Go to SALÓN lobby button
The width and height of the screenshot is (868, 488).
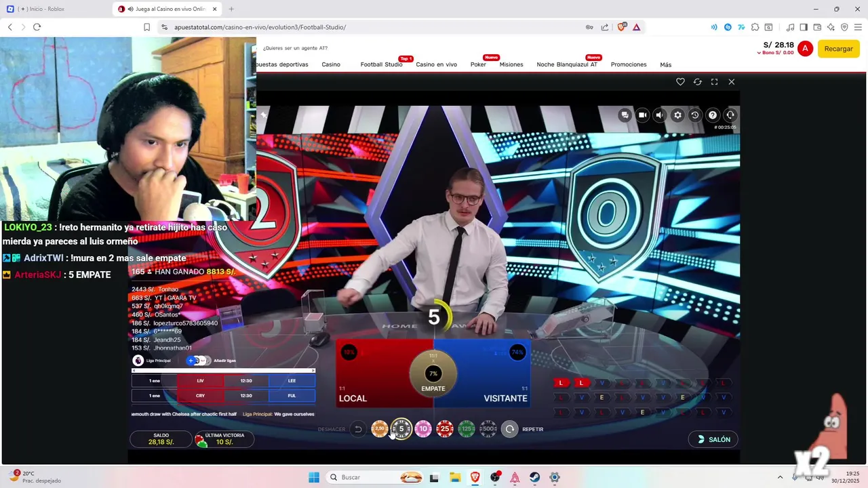[713, 439]
